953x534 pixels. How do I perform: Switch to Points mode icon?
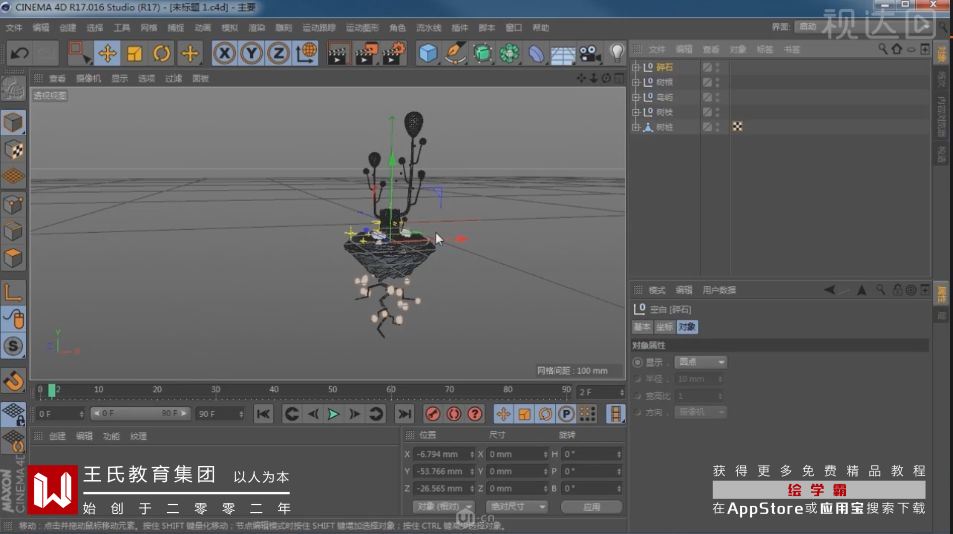tap(13, 204)
